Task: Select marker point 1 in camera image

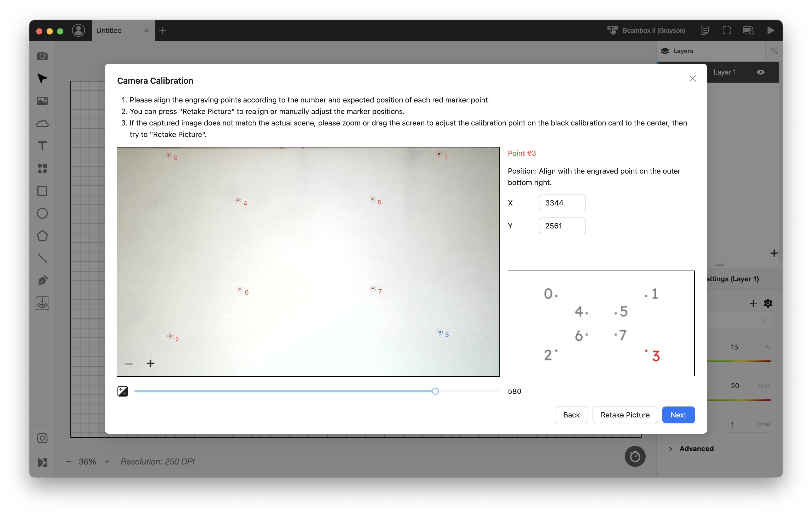Action: [439, 154]
